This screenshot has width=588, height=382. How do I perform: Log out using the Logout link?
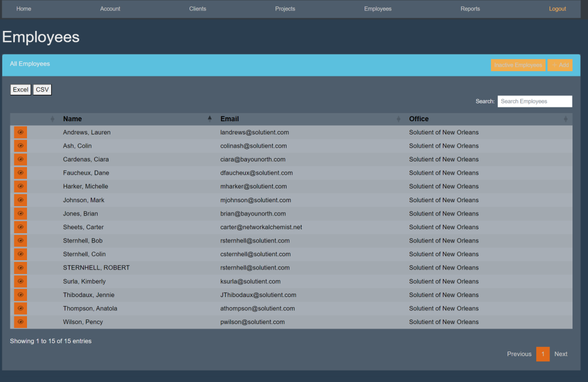tap(557, 9)
